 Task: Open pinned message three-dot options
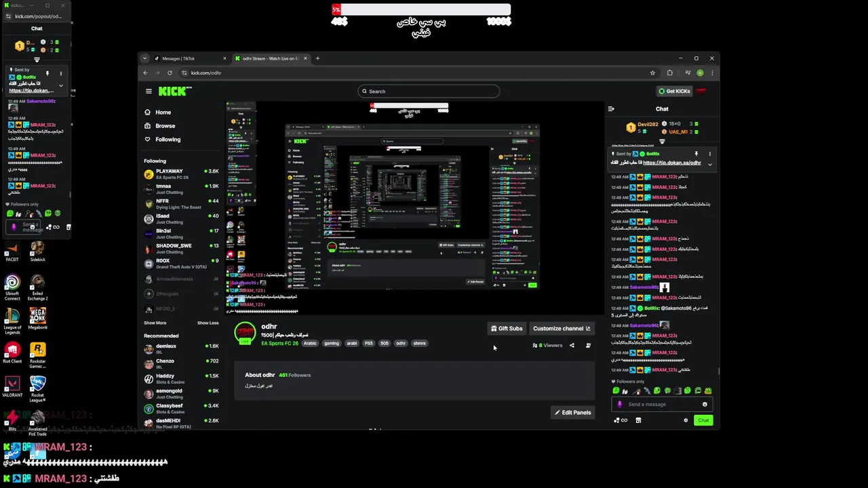[710, 154]
